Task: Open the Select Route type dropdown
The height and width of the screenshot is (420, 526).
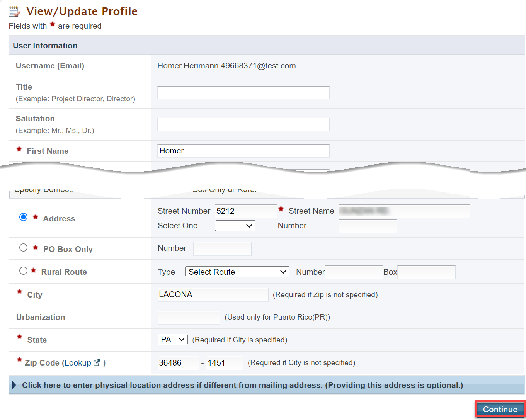Action: coord(237,272)
